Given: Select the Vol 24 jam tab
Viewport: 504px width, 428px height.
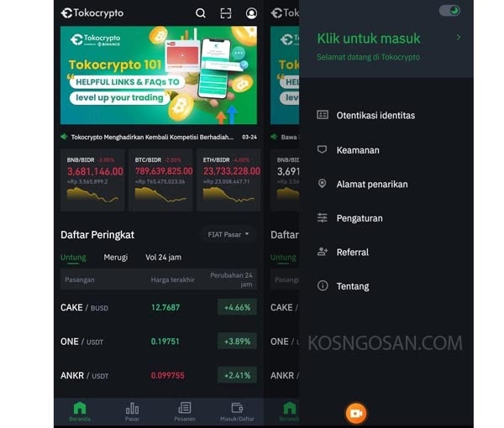Looking at the screenshot, I should click(163, 257).
